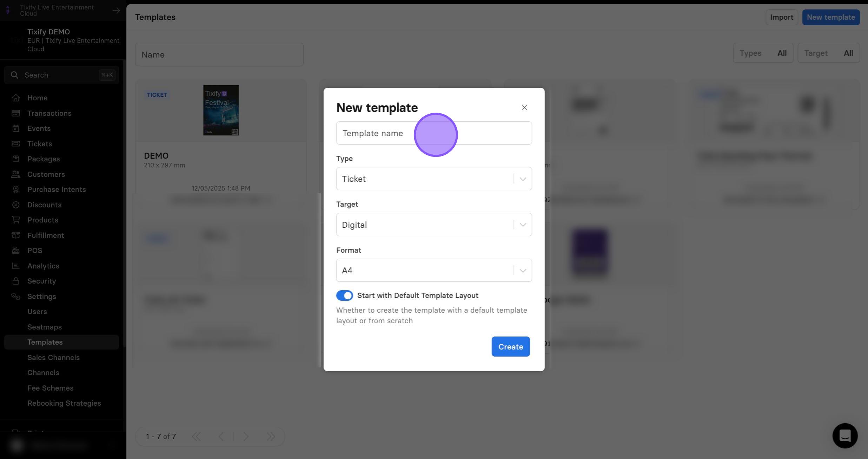Open the chat support bubble icon

point(845,436)
